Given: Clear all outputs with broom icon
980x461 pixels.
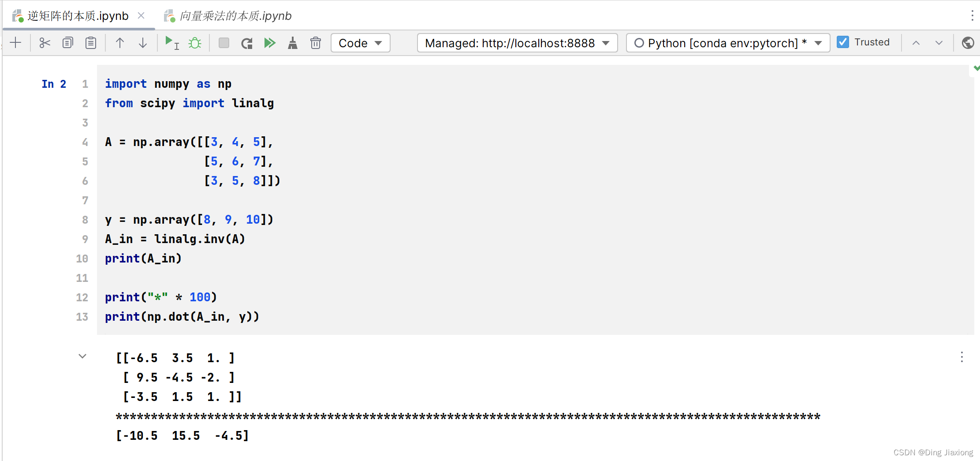Looking at the screenshot, I should (293, 43).
